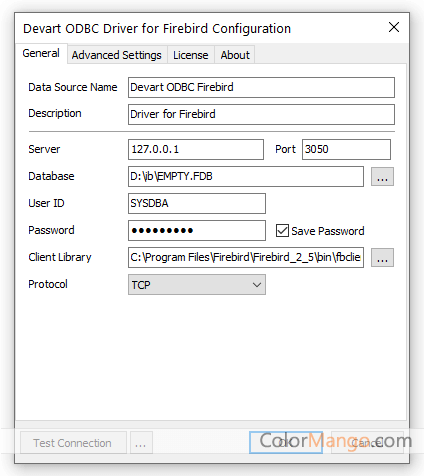The height and width of the screenshot is (476, 424).
Task: Edit the Description text field
Action: pyautogui.click(x=261, y=114)
